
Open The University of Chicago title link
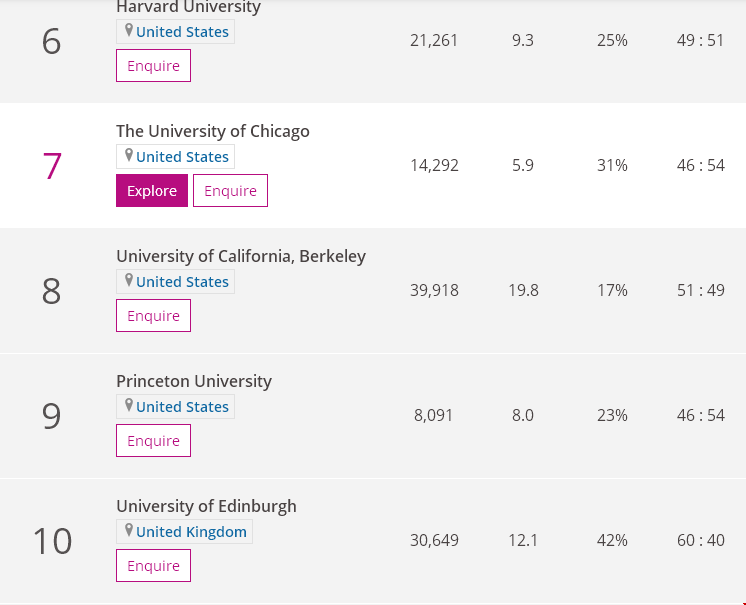213,131
